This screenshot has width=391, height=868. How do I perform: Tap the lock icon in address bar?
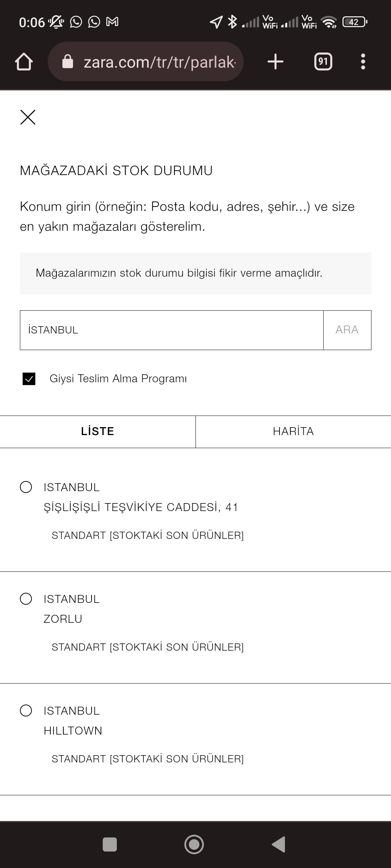pos(68,61)
